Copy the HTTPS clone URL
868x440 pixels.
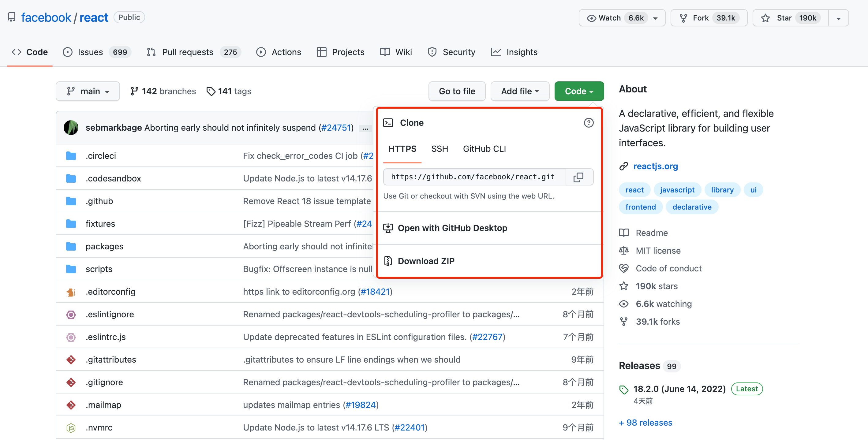[x=578, y=177]
